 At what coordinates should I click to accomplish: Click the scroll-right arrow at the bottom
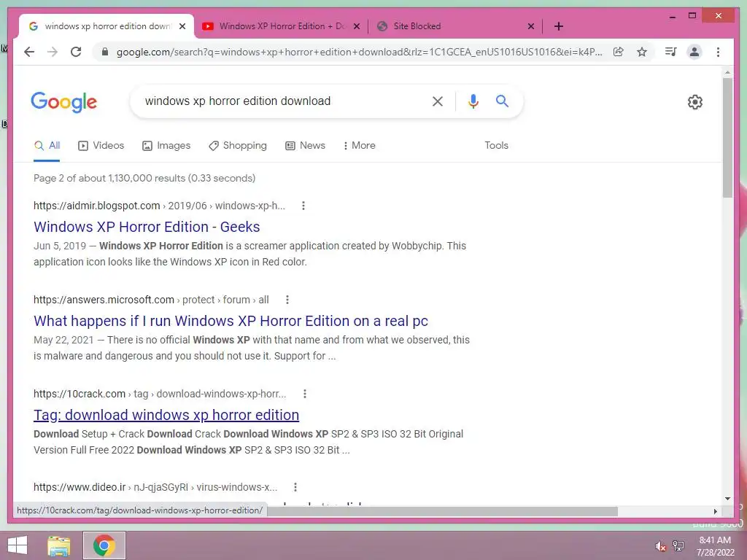pos(715,511)
